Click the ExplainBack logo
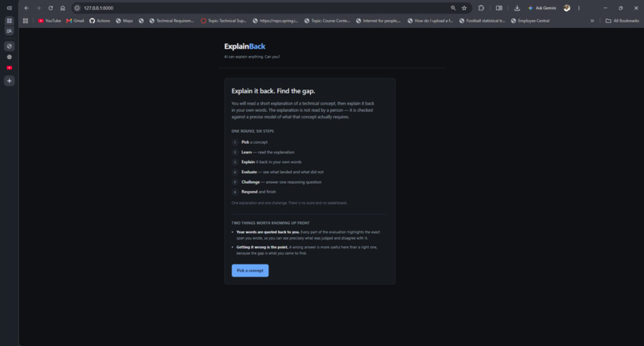The height and width of the screenshot is (346, 644). 244,46
